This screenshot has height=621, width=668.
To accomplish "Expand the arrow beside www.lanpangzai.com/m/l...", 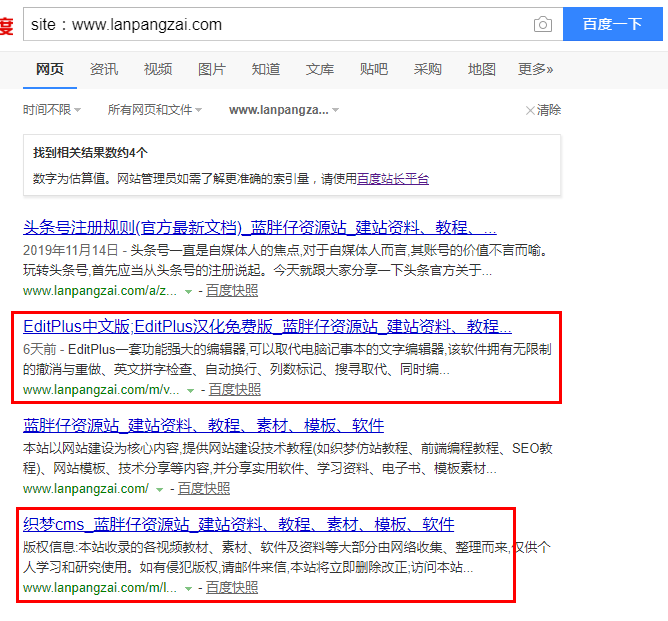I will pos(188,589).
